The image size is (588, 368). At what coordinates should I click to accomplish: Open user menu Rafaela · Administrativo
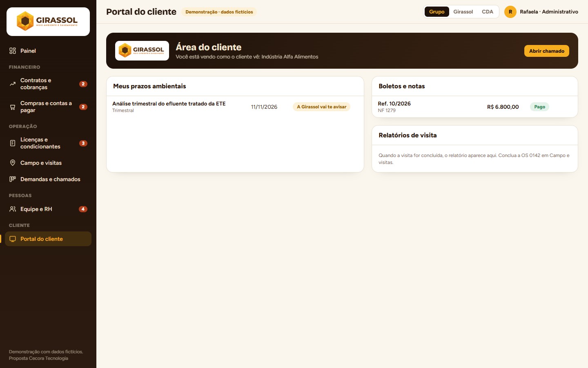click(x=541, y=12)
